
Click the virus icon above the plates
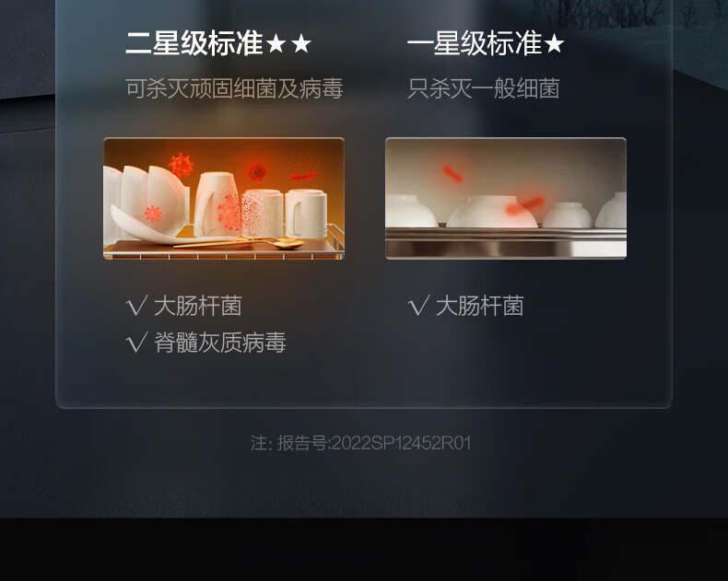click(x=181, y=165)
